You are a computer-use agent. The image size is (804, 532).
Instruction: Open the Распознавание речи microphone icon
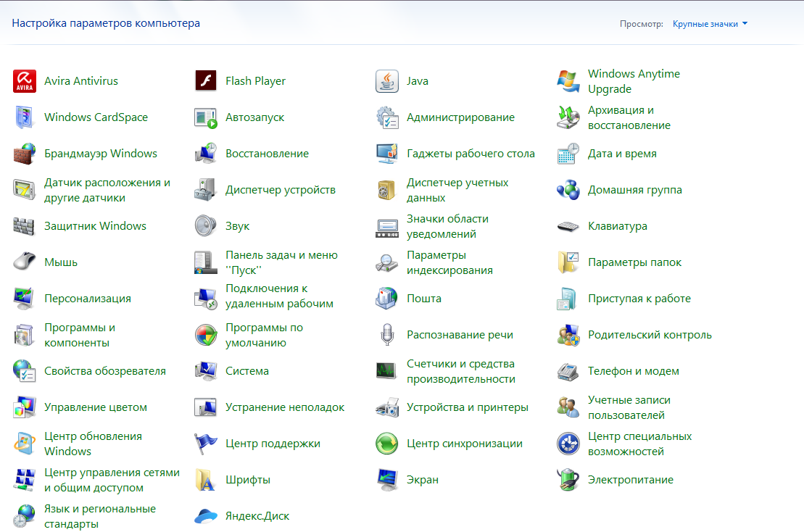[x=386, y=335]
